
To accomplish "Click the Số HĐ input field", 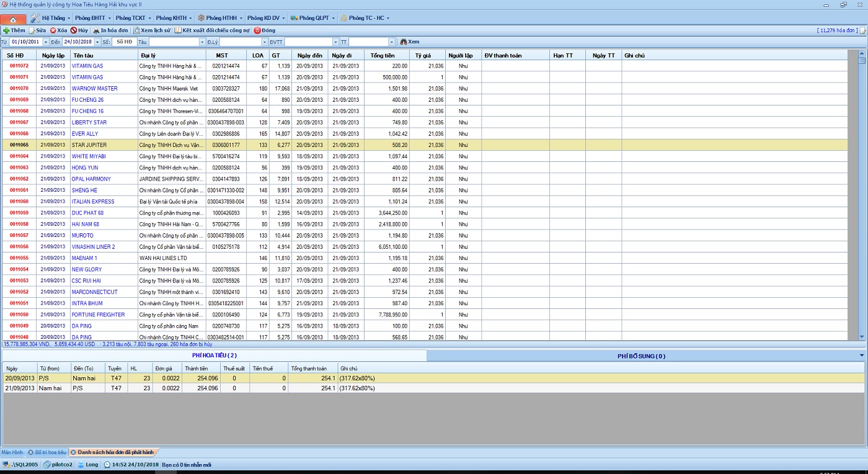I will click(x=125, y=42).
